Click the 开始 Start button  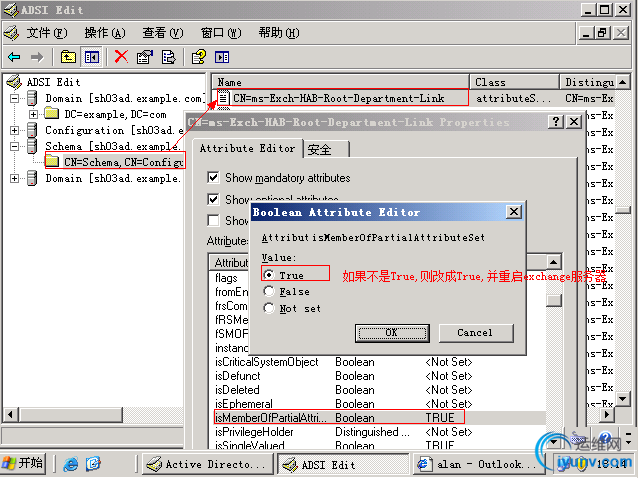[x=23, y=463]
